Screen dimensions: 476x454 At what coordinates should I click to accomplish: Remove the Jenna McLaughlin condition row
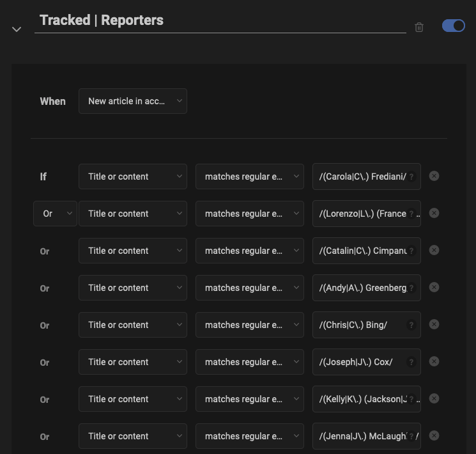pos(434,435)
